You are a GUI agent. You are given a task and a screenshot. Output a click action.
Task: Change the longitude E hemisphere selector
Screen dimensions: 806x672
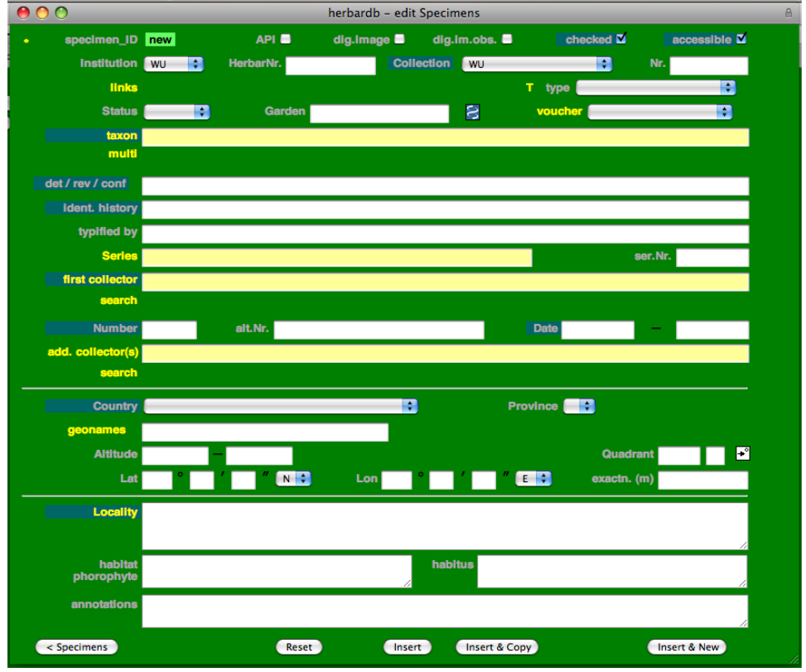pyautogui.click(x=533, y=479)
